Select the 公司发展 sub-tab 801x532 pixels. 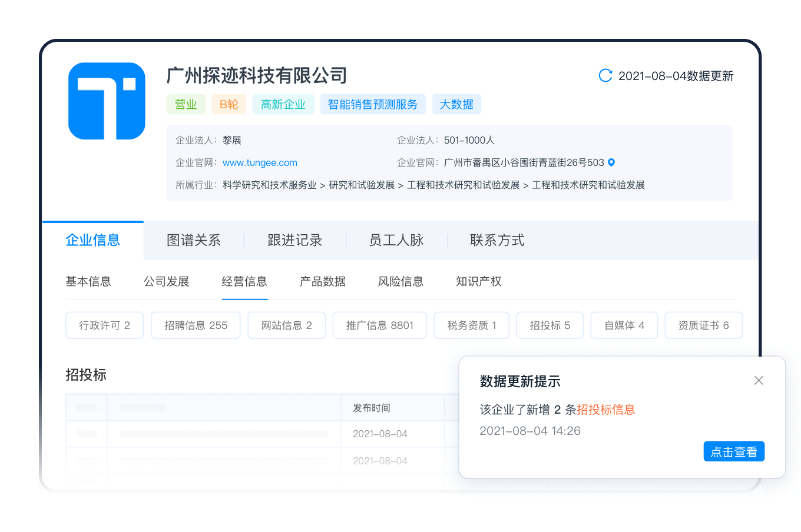pos(167,281)
